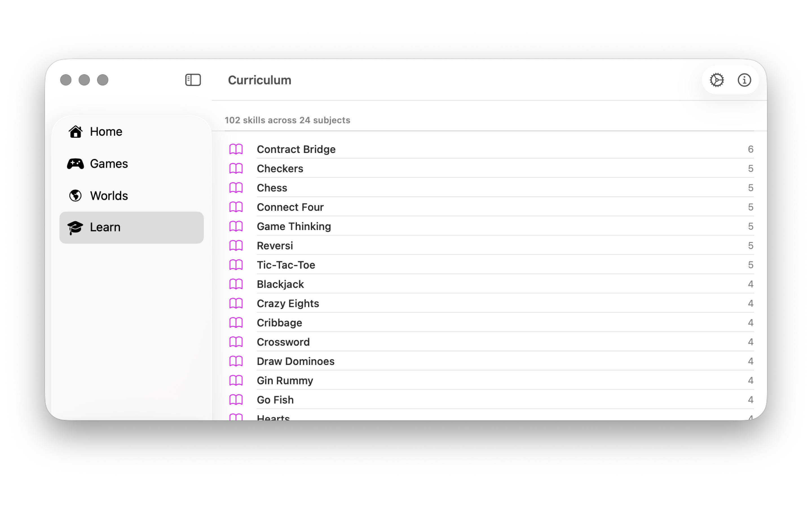Click book icon beside Draw Dominoes
This screenshot has width=812, height=508.
236,361
